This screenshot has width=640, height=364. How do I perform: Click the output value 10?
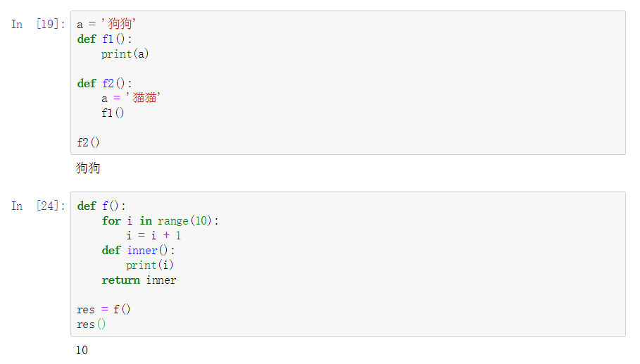coord(82,350)
